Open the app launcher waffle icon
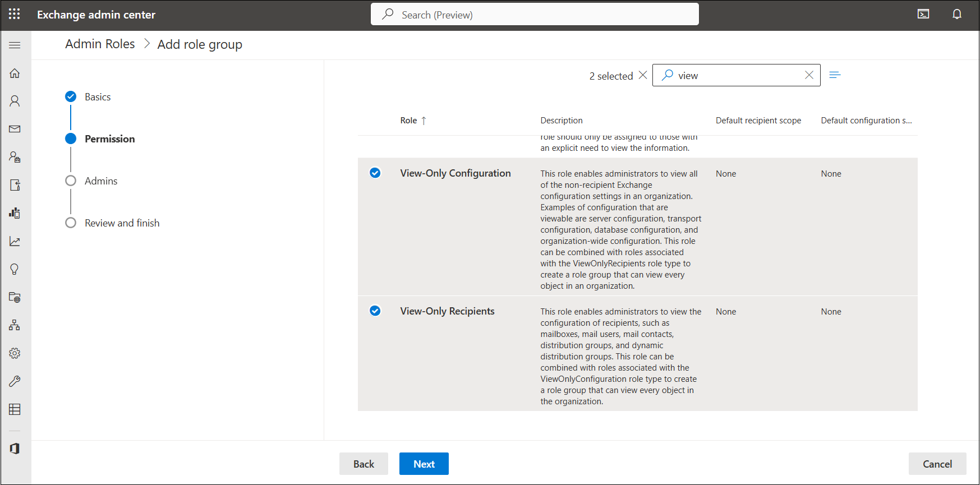Screen dimensions: 980x485 15,14
